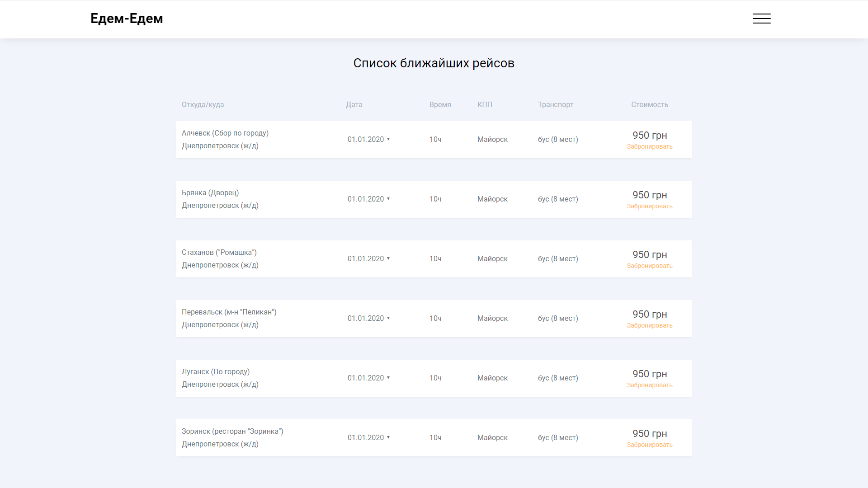This screenshot has height=488, width=868.
Task: Click бус (8 мест) in Перевальск row
Action: click(x=558, y=318)
